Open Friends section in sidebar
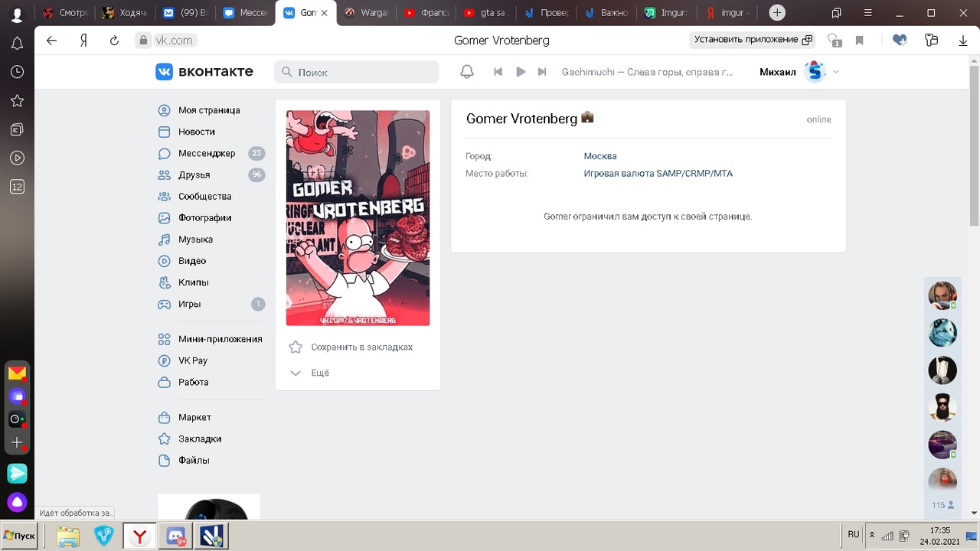Screen dimensions: 980x551 coord(194,174)
